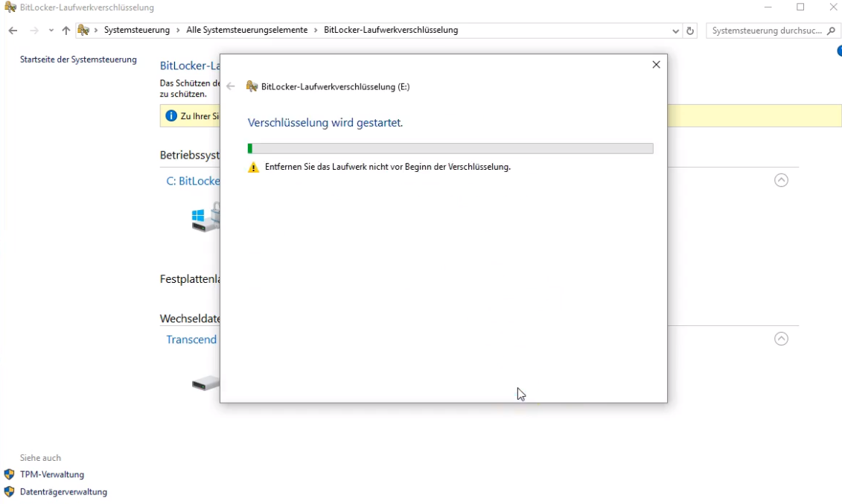Select Systemsteuerung breadcrumb
The width and height of the screenshot is (842, 504).
tap(137, 30)
